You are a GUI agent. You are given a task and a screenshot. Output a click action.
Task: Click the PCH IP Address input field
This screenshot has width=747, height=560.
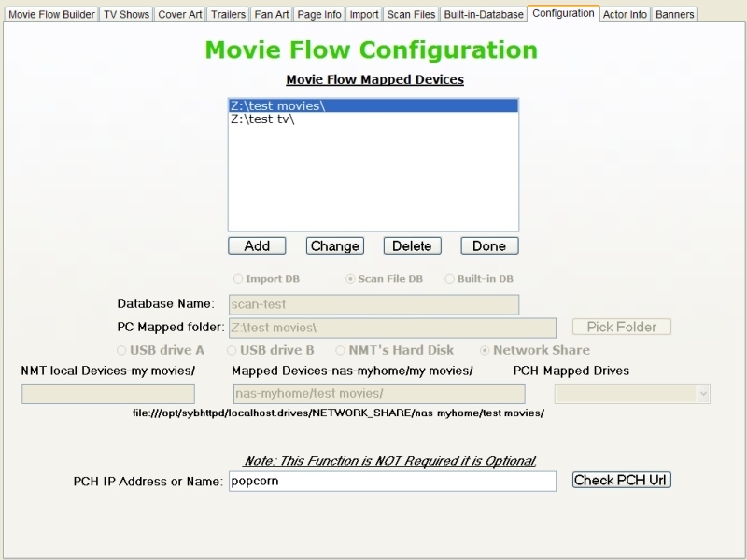392,481
